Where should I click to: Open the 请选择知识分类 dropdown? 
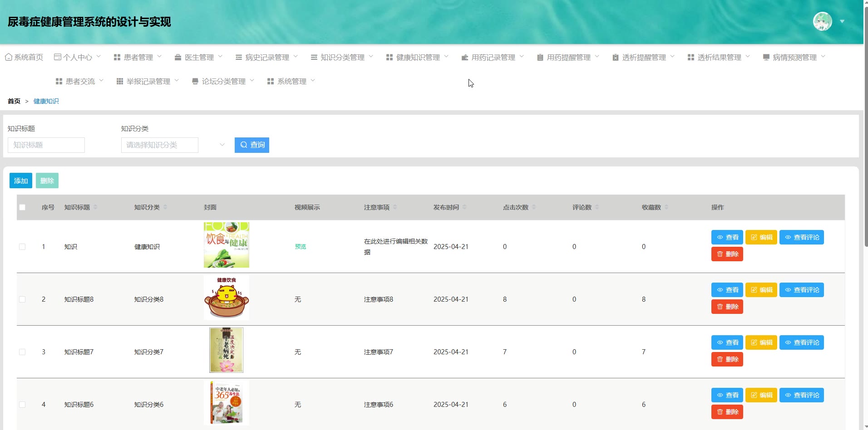coord(173,145)
